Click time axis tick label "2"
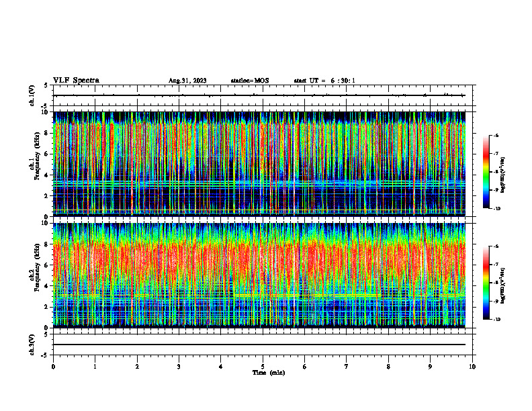The width and height of the screenshot is (532, 411). coord(137,367)
